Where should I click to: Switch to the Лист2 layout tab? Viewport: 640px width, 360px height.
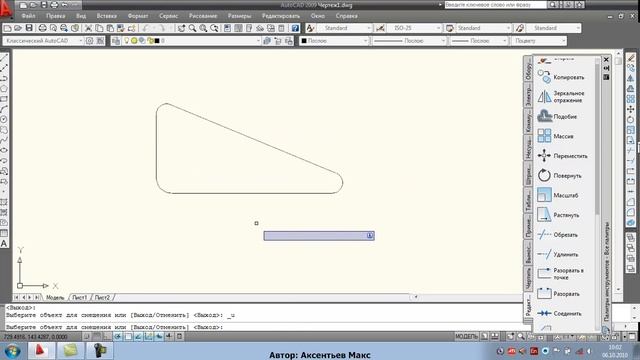tap(102, 298)
